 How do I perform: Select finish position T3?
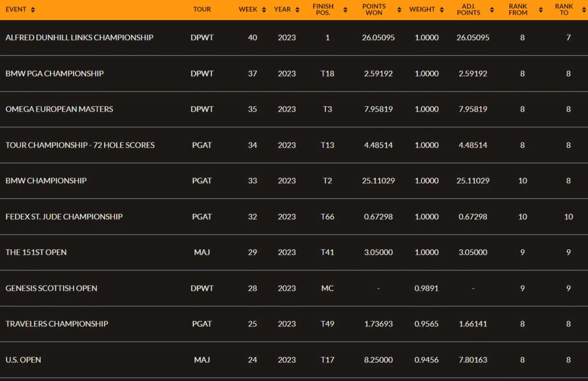(x=327, y=109)
